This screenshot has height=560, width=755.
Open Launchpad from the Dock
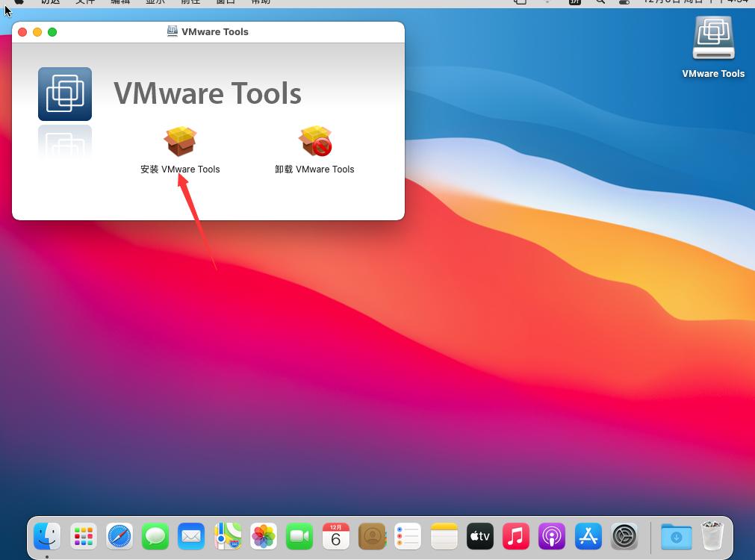(x=83, y=535)
